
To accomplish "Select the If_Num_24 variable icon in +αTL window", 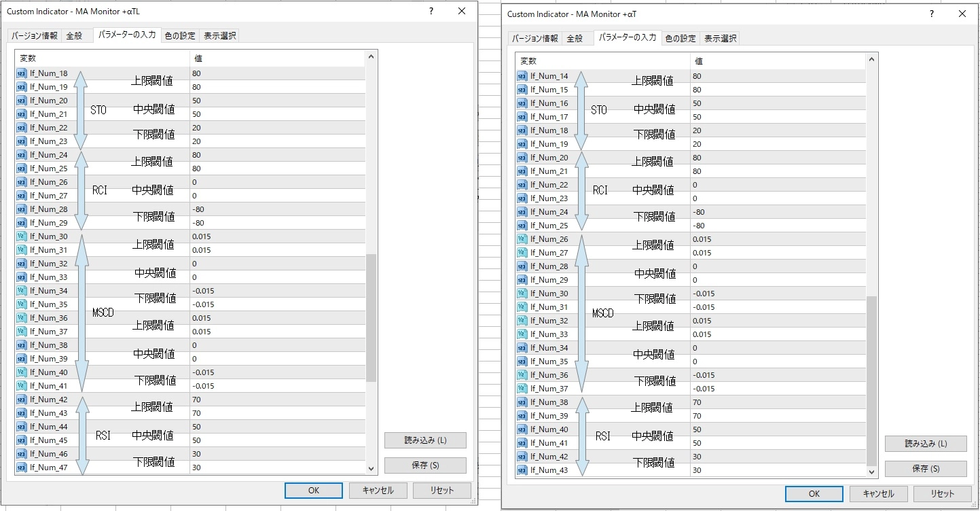I will 22,155.
